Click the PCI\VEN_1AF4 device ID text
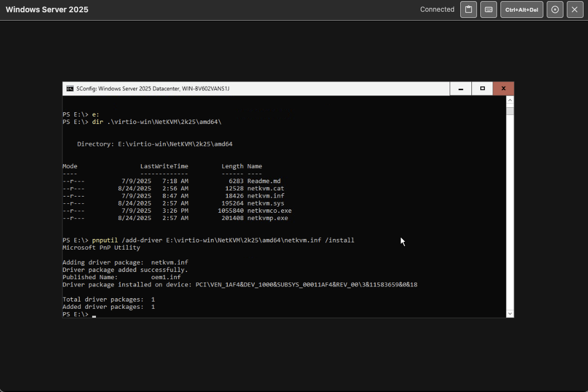The width and height of the screenshot is (588, 392). coord(306,285)
